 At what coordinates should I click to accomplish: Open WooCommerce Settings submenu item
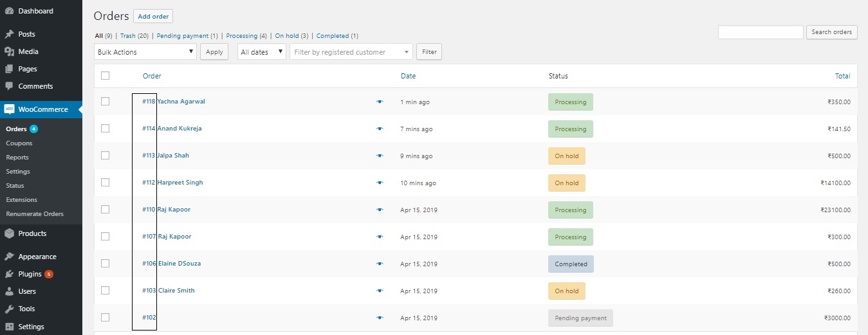(x=18, y=172)
